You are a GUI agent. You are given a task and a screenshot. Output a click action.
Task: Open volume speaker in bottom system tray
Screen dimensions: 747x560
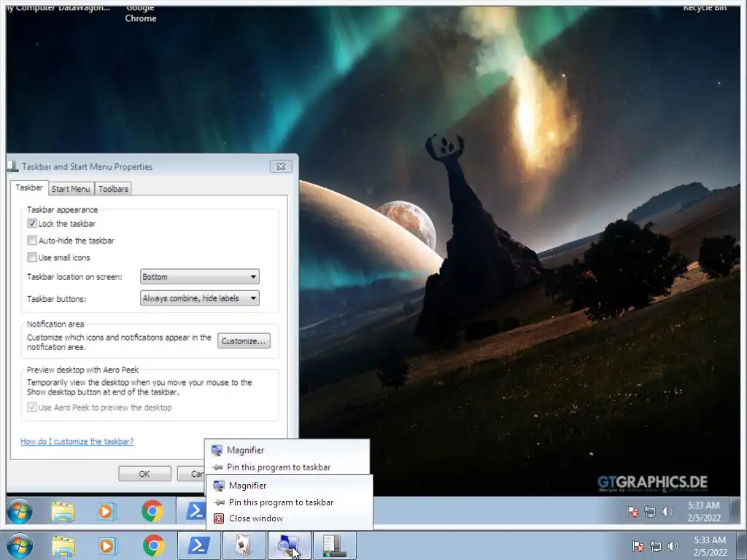(673, 545)
